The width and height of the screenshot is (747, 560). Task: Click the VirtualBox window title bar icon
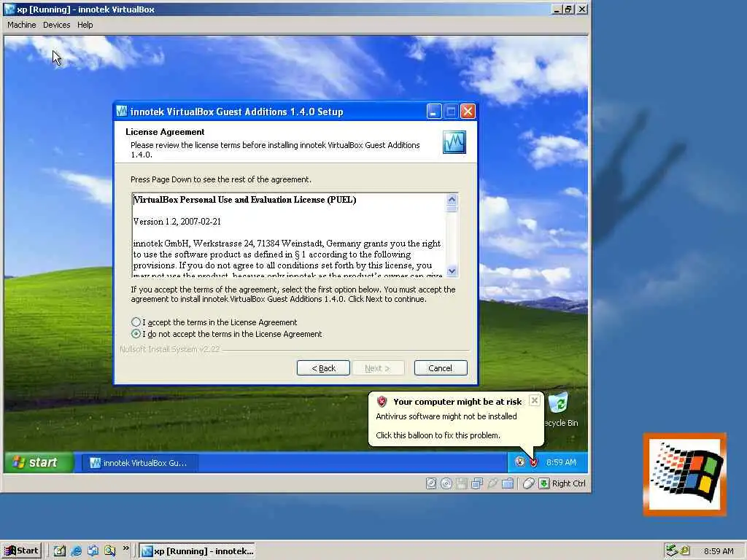[9, 9]
